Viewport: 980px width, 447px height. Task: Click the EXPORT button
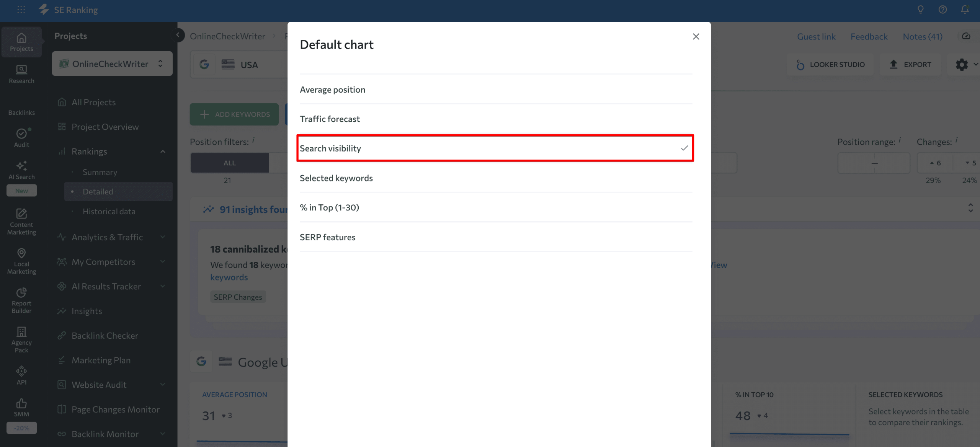point(911,64)
